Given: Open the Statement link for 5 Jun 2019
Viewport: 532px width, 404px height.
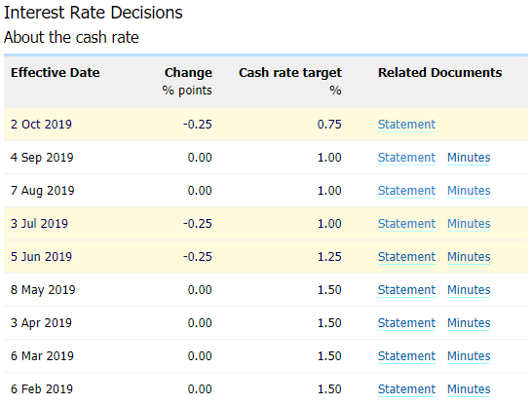Looking at the screenshot, I should pyautogui.click(x=406, y=257).
